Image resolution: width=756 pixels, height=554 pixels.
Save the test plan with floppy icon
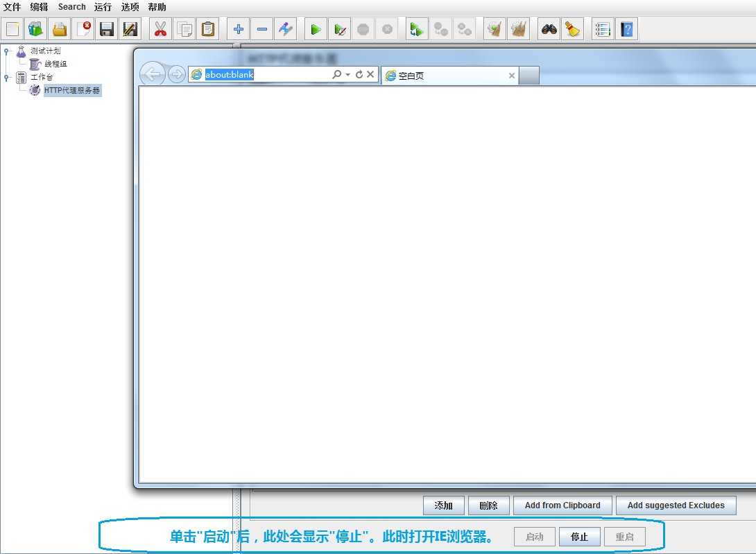(x=107, y=29)
